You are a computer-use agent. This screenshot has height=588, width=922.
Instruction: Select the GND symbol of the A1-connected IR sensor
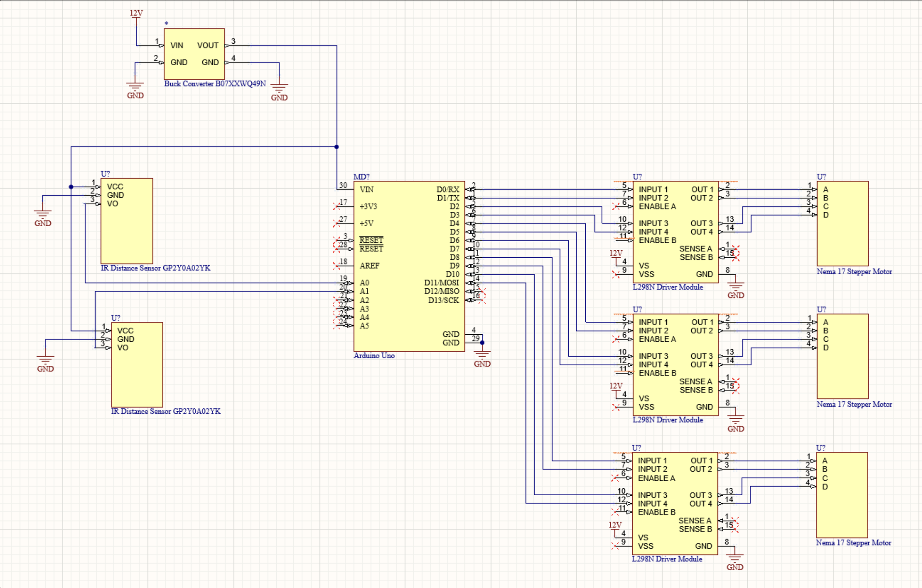(x=46, y=363)
